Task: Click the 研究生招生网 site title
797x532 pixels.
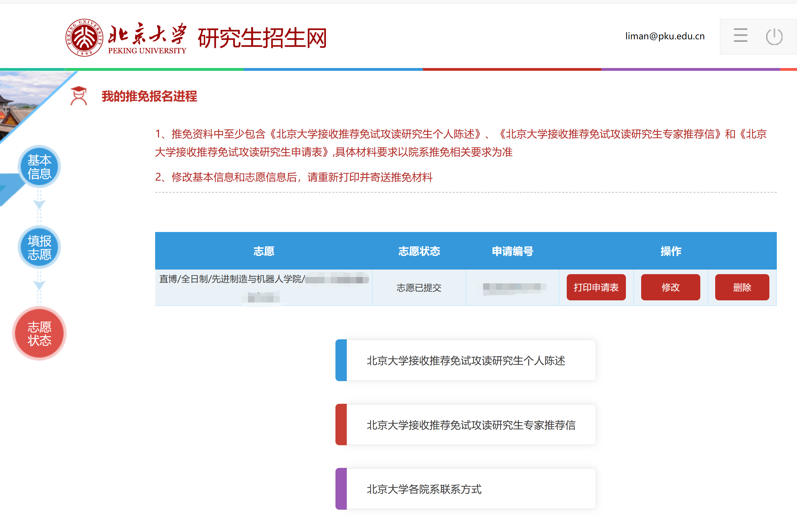Action: coord(262,38)
